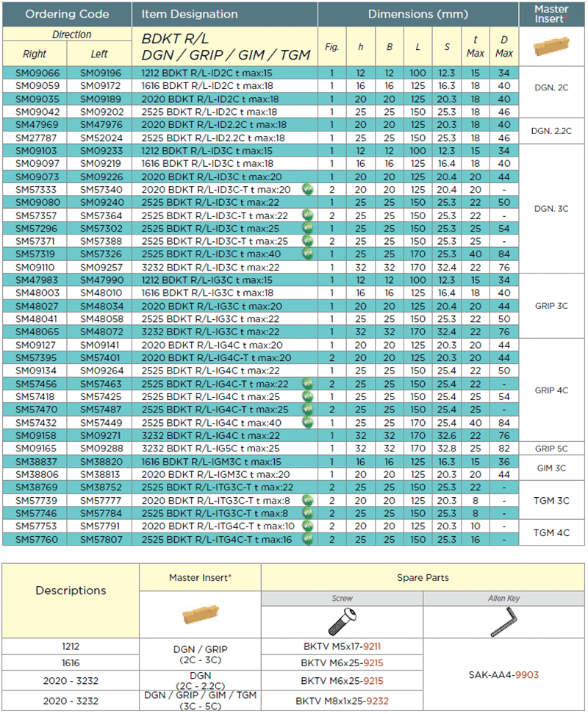Click the screw icon under Spare Parts

[343, 622]
